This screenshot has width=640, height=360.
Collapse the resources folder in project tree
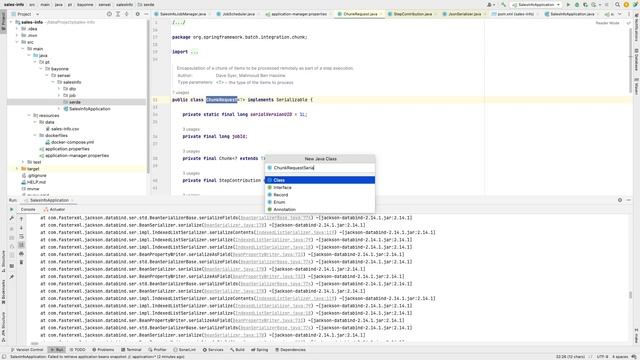[29, 116]
